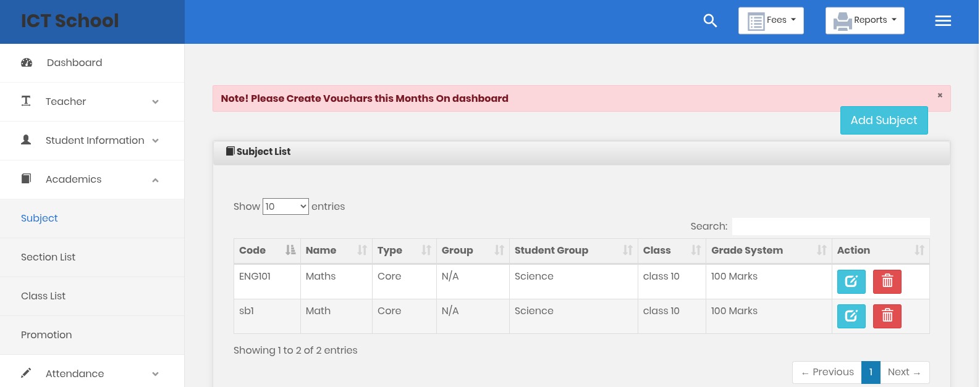Click the Teacher sidebar icon
980x387 pixels.
[x=26, y=101]
